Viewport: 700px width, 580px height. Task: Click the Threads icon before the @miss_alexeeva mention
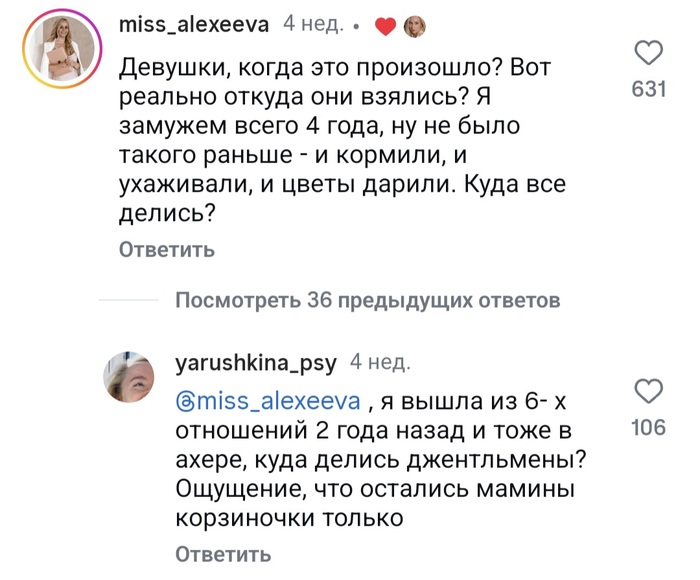185,403
